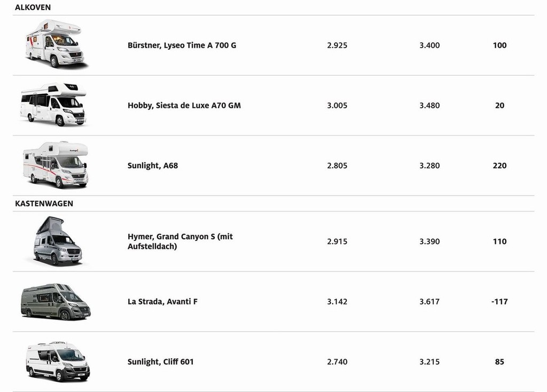This screenshot has height=392, width=547.
Task: Click the Bürstner Lyseo Time motorhome image
Action: [x=56, y=44]
